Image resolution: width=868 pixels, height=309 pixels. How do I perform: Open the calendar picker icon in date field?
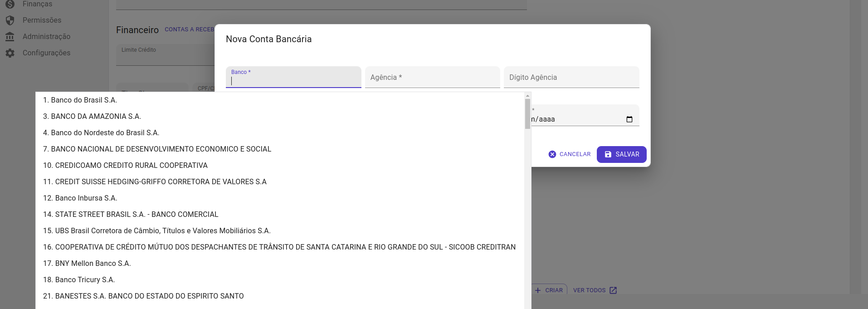629,119
